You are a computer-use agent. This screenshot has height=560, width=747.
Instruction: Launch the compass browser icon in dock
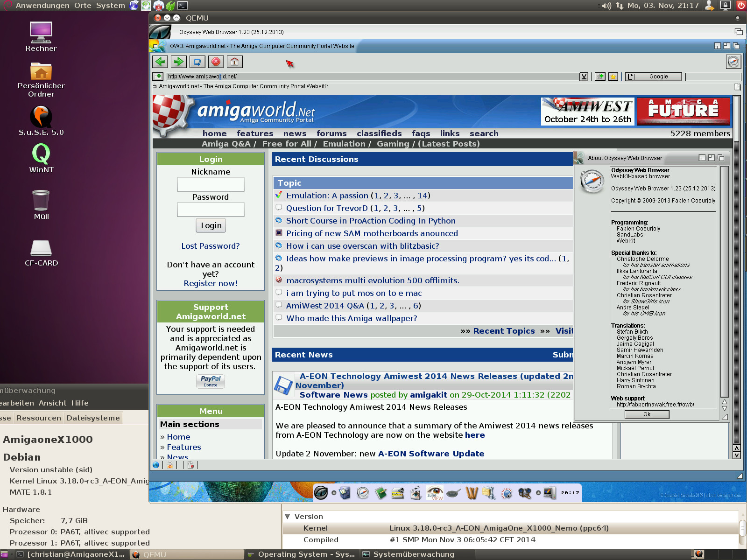pyautogui.click(x=363, y=493)
